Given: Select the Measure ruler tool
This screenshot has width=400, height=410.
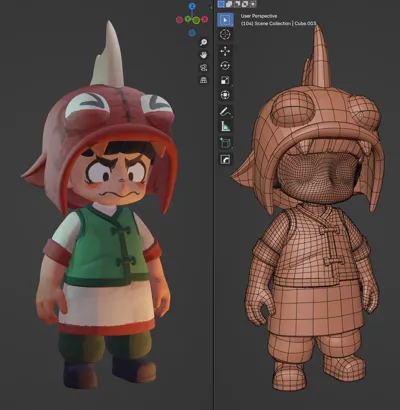Looking at the screenshot, I should 225,126.
